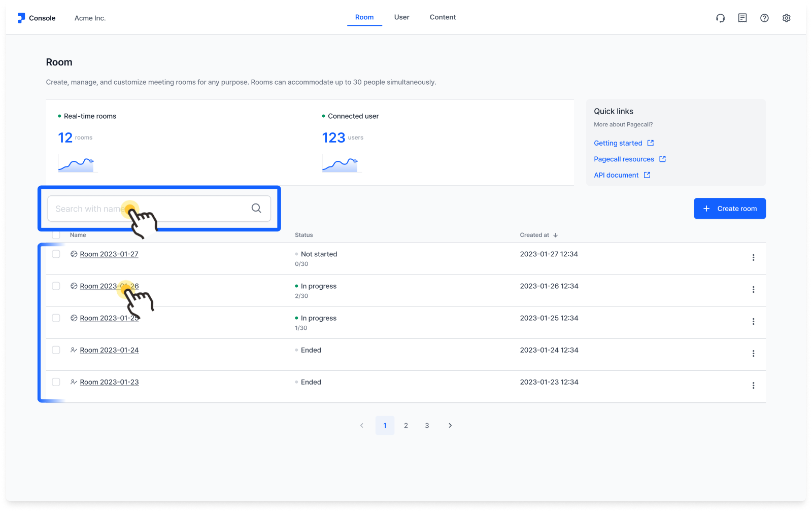Select page 1 in pagination
Viewport: 812px width, 512px height.
click(385, 426)
